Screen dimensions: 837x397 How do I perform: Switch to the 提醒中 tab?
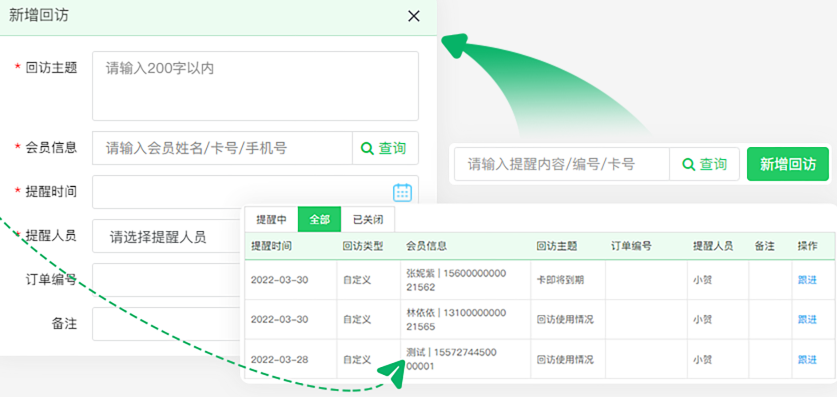tap(271, 219)
